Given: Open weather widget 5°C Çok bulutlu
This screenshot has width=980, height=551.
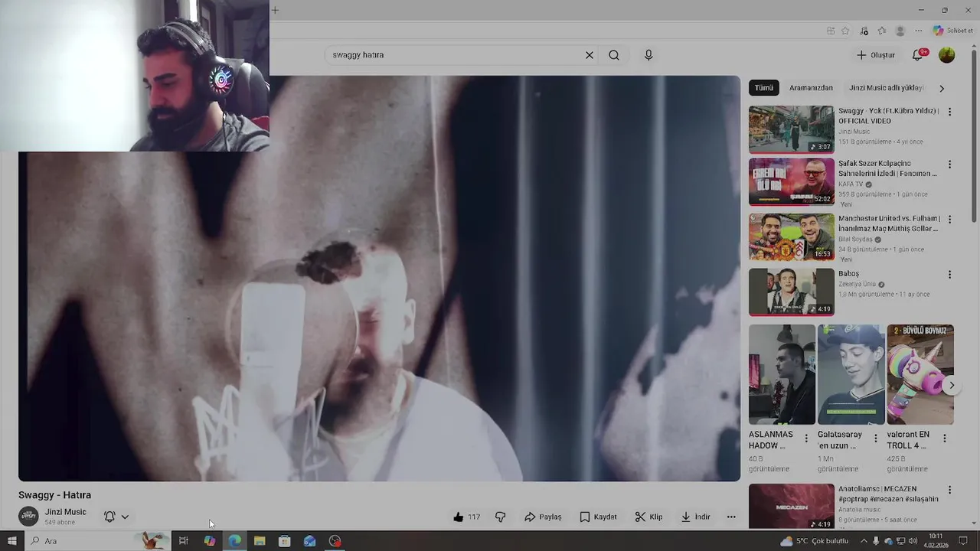Looking at the screenshot, I should coord(814,541).
